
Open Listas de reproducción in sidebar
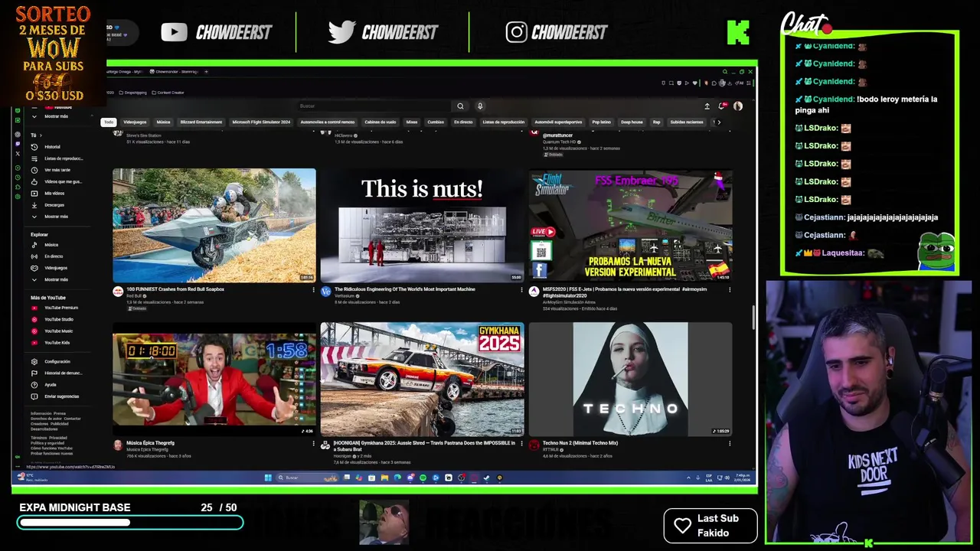pos(57,158)
